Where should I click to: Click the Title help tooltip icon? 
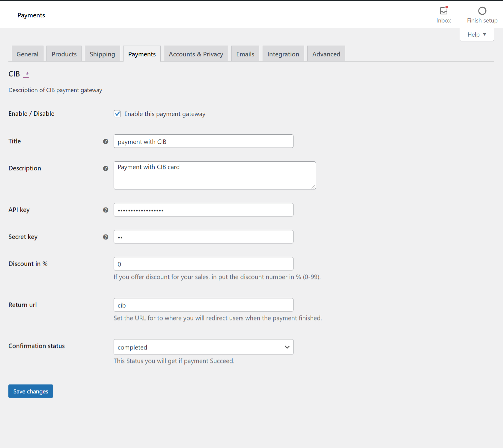[x=106, y=141]
